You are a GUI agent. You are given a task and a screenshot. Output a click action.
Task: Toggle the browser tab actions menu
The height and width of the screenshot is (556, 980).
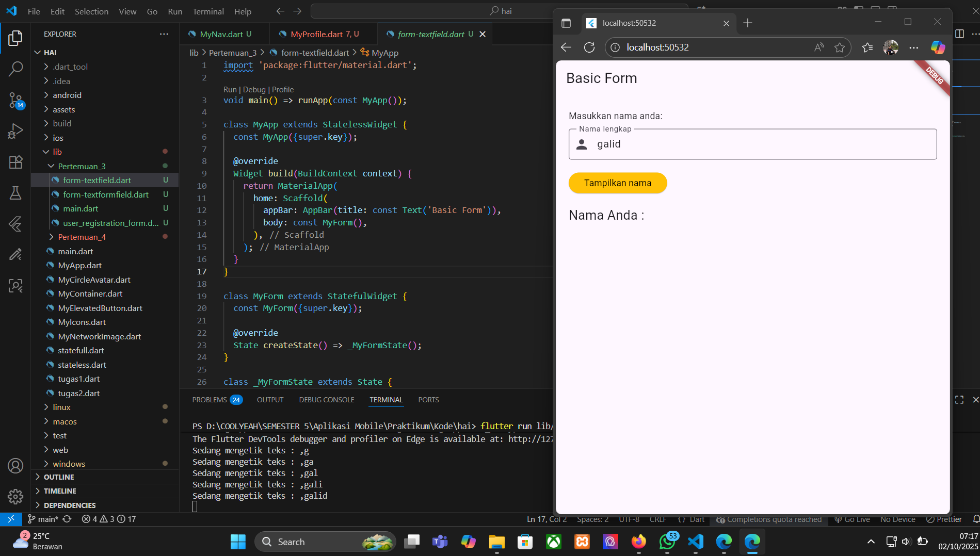pyautogui.click(x=566, y=23)
